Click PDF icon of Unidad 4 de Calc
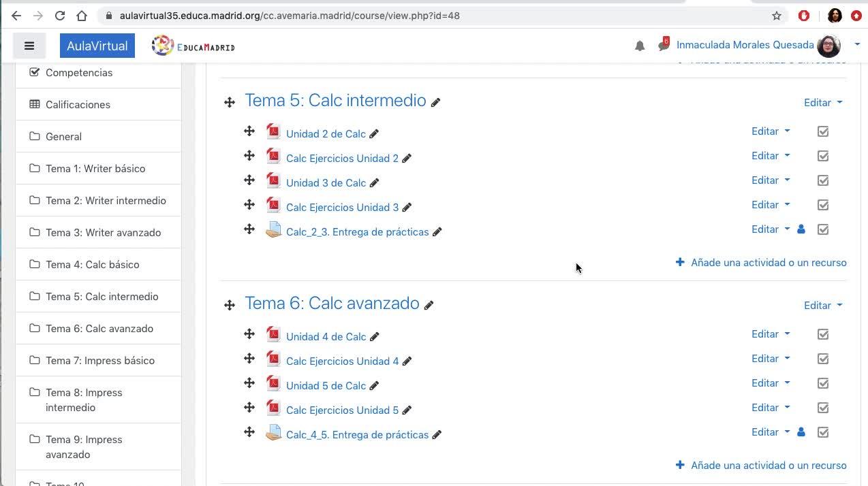The height and width of the screenshot is (486, 868). [273, 334]
